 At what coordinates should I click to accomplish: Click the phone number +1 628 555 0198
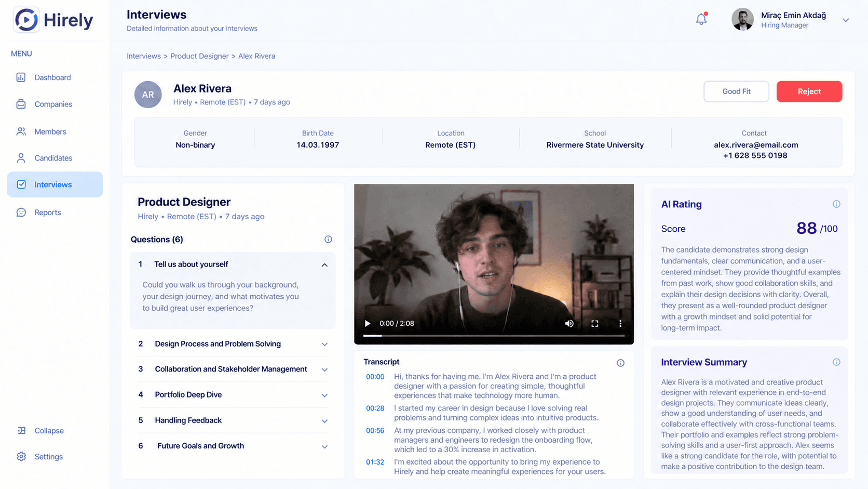point(755,155)
